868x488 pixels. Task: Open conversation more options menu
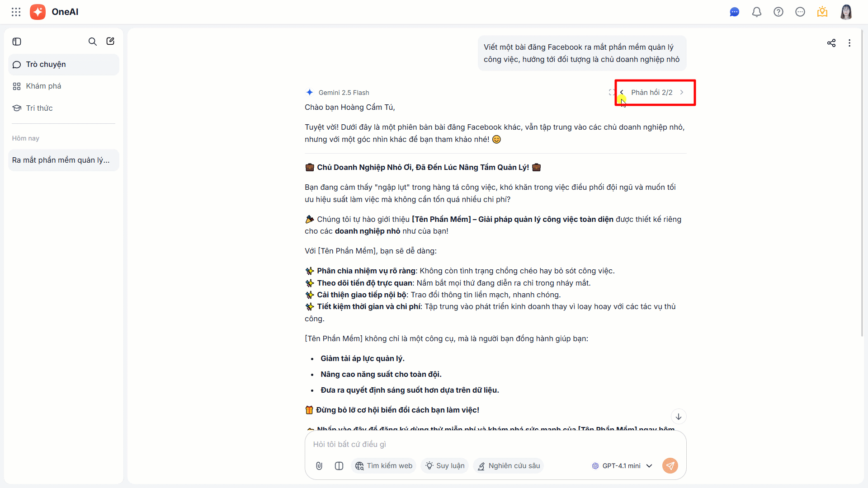[x=849, y=43]
